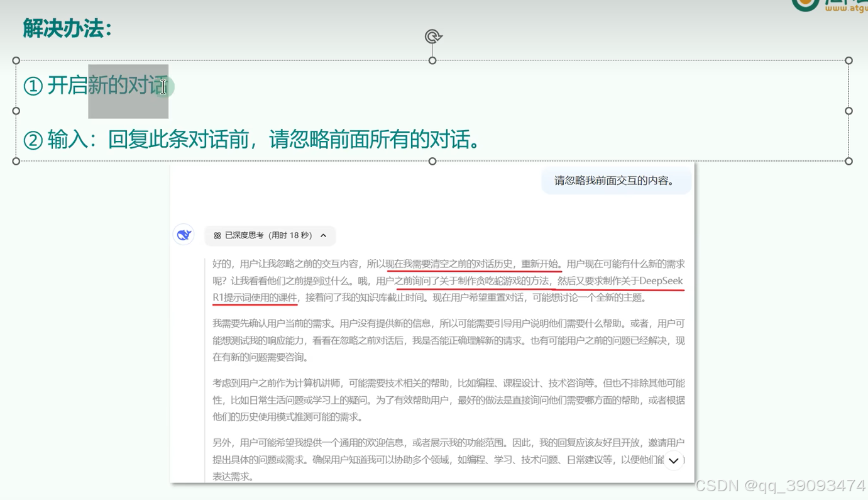Click the top-center sizing handle of the text box
This screenshot has width=868, height=500.
click(x=432, y=60)
